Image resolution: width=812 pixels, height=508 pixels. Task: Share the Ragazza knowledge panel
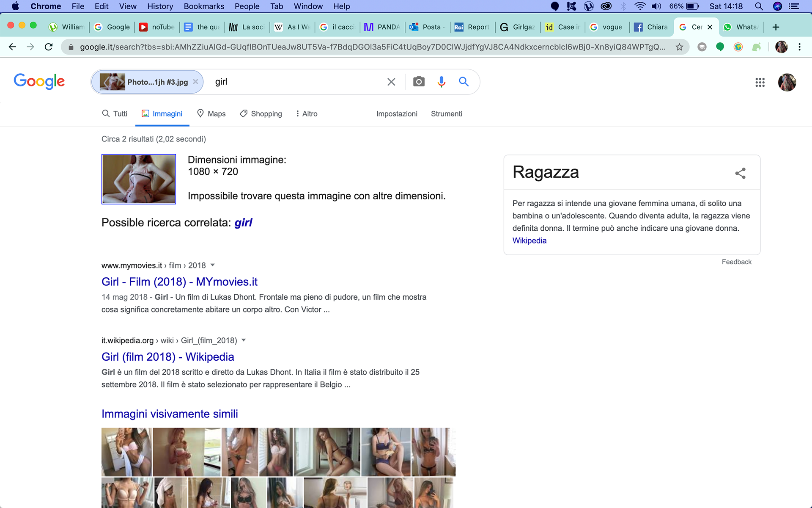740,173
